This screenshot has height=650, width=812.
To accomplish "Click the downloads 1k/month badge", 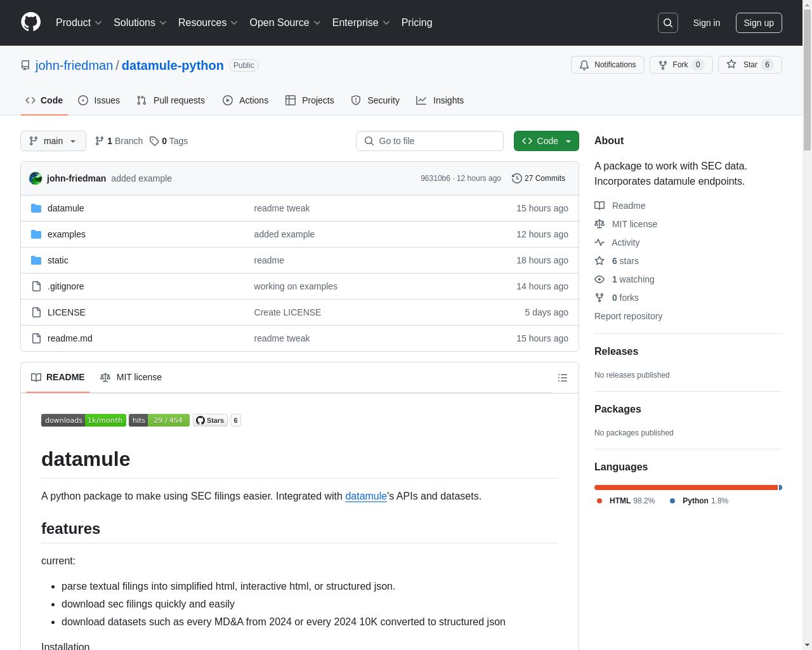I will (x=84, y=420).
